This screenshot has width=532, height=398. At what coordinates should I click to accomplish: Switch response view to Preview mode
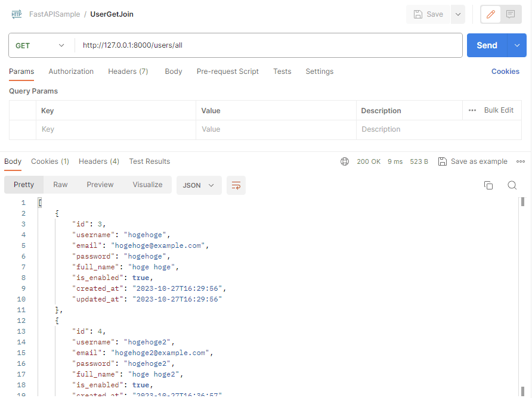click(100, 185)
